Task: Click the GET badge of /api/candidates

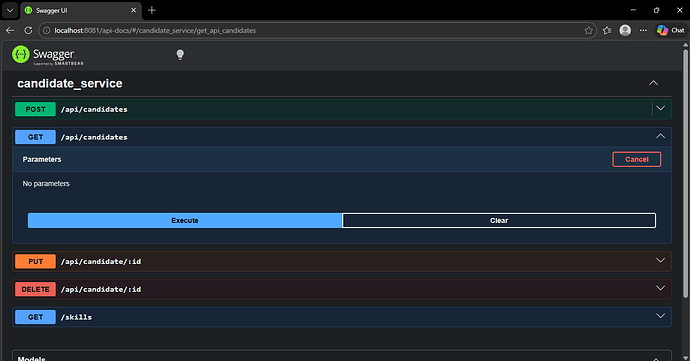Action: coord(35,137)
